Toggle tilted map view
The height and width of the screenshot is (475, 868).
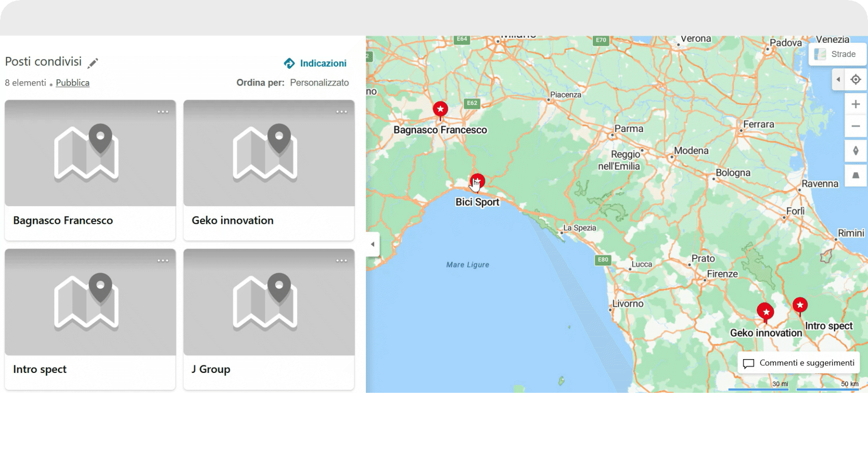coord(856,175)
